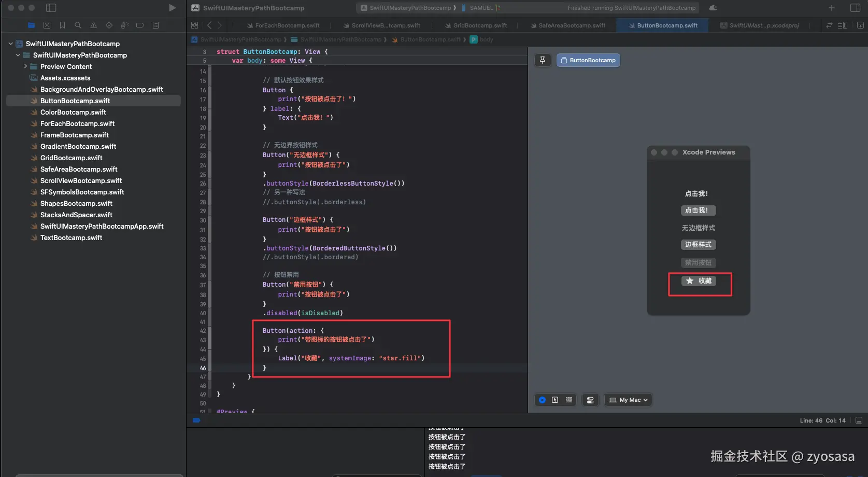Select TextBootcamp.swift in file navigator
The image size is (868, 477).
coord(71,237)
